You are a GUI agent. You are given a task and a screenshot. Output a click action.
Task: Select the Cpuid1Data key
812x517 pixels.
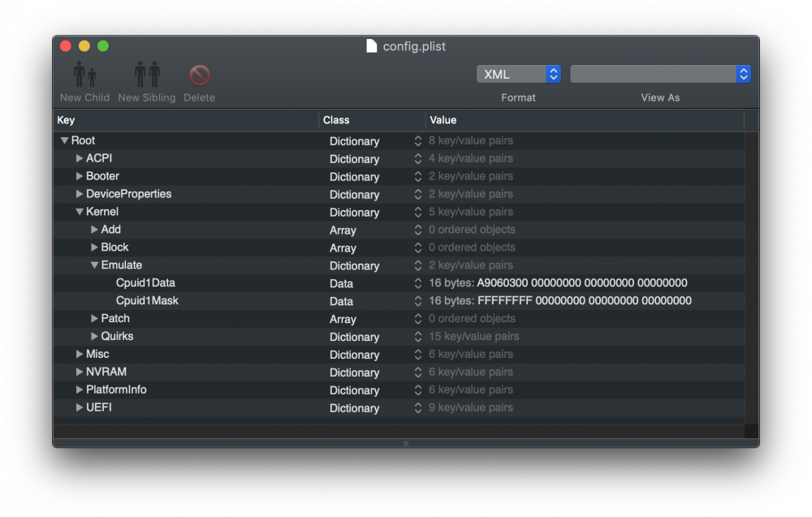[145, 283]
